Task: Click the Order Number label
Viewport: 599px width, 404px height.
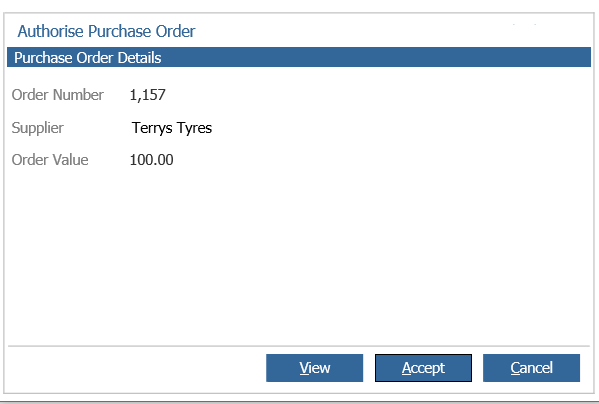Action: (x=58, y=95)
